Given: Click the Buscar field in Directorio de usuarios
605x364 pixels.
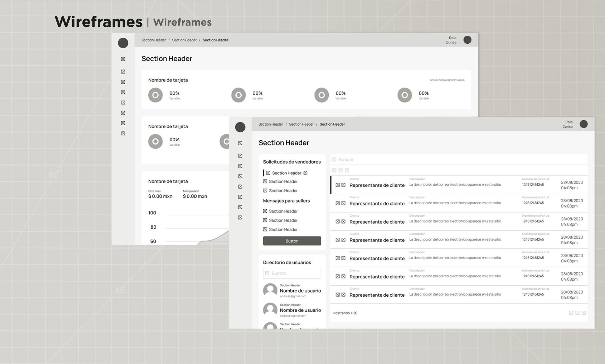Looking at the screenshot, I should point(292,273).
